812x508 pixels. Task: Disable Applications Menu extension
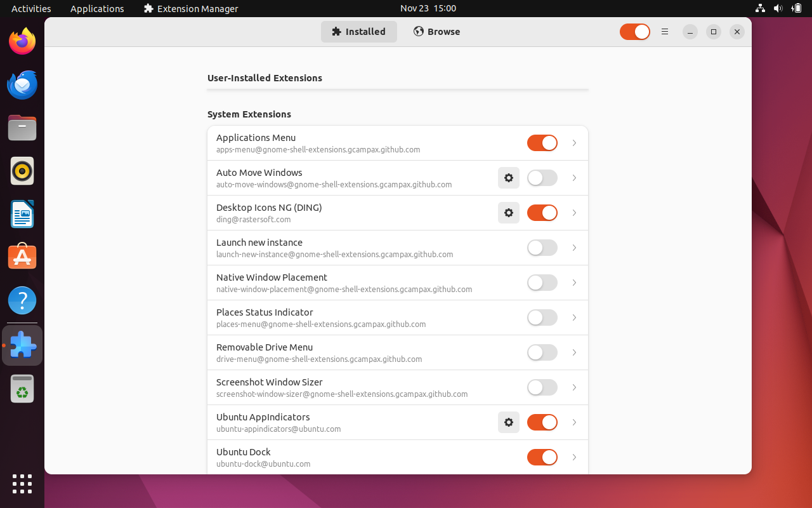point(542,143)
